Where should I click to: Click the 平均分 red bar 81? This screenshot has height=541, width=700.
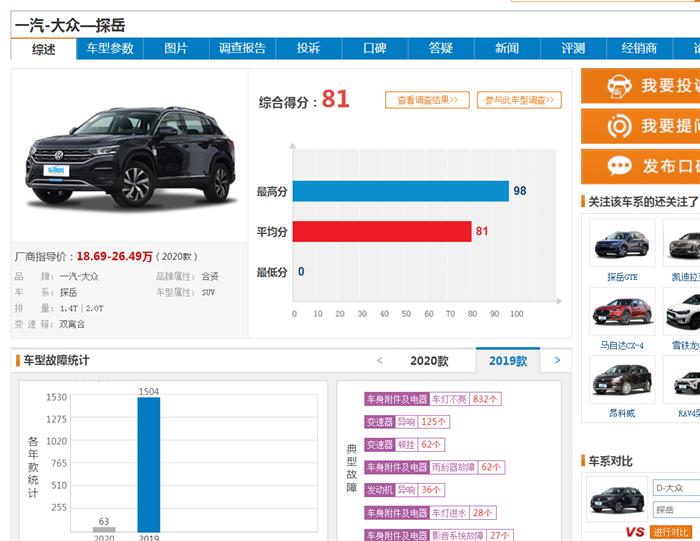382,231
